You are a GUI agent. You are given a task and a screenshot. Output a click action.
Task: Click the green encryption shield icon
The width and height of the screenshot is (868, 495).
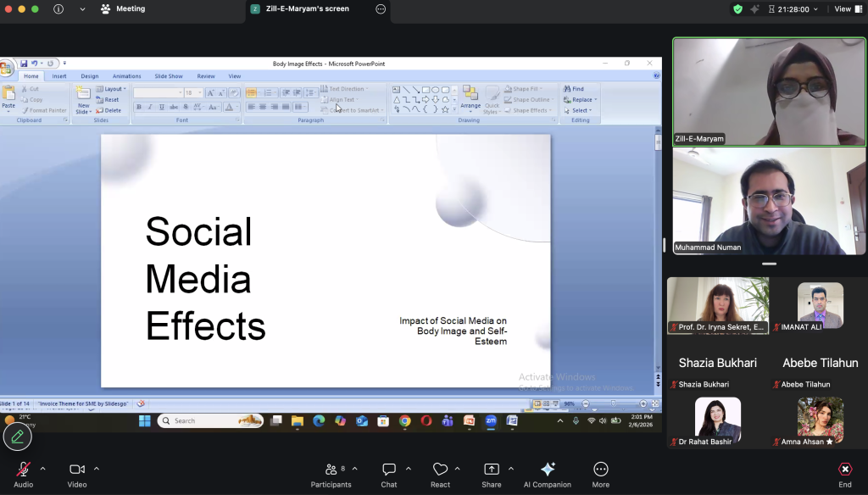737,8
